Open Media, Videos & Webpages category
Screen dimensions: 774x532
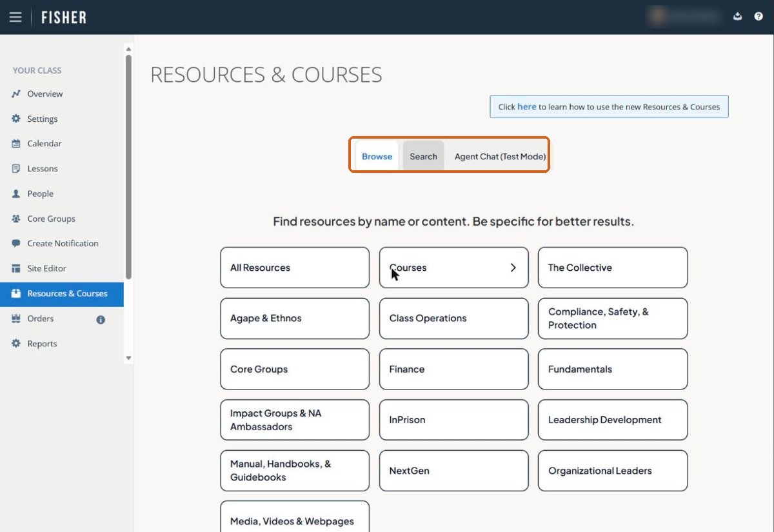click(x=295, y=517)
